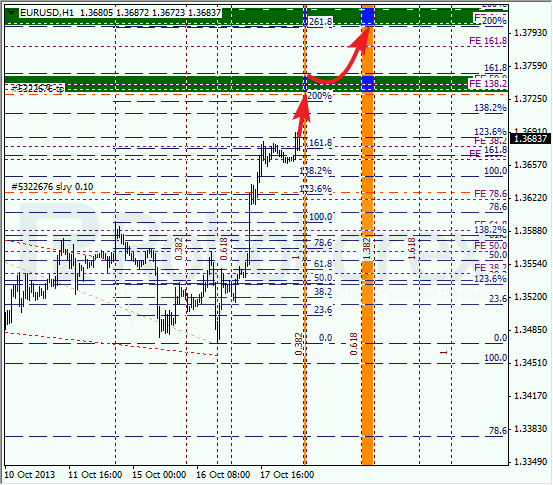Click the 10 Oct 2013 date label

point(30,474)
